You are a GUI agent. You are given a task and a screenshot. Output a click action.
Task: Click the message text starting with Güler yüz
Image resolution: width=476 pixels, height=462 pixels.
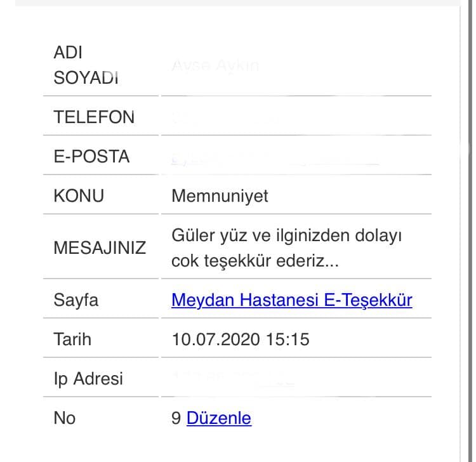pos(287,247)
